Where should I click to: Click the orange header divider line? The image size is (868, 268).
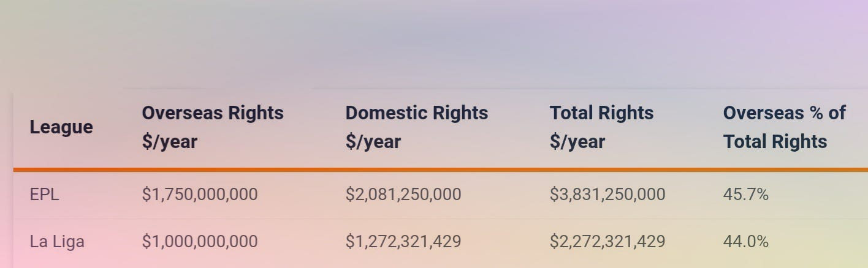coord(440,169)
